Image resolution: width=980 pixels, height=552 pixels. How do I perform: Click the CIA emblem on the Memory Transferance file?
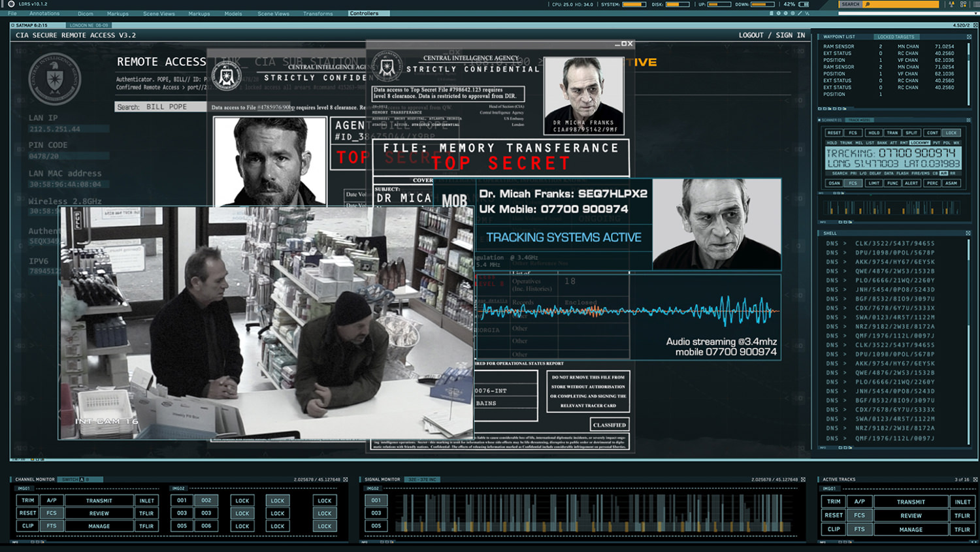click(386, 65)
